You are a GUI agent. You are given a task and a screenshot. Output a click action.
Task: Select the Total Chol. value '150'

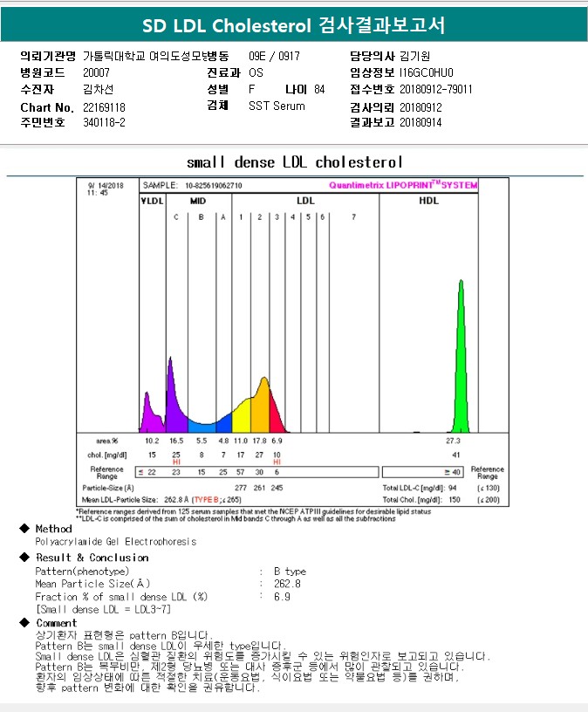click(454, 499)
